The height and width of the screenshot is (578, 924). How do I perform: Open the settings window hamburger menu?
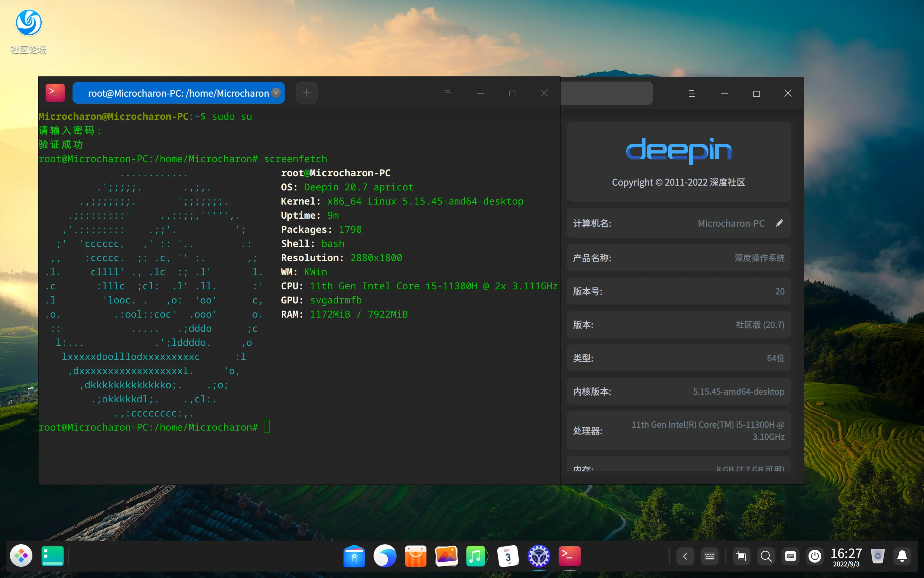tap(692, 93)
